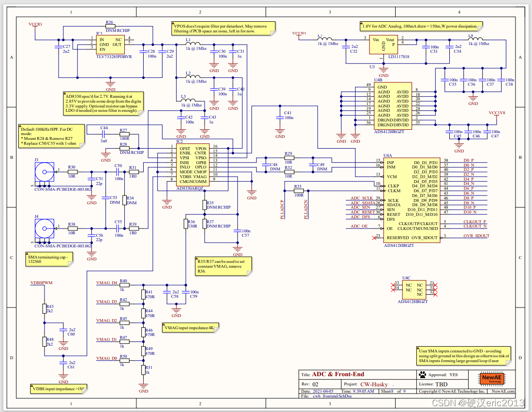Select the C57 100n capacitor symbol
This screenshot has width=532, height=412.
pyautogui.click(x=237, y=231)
